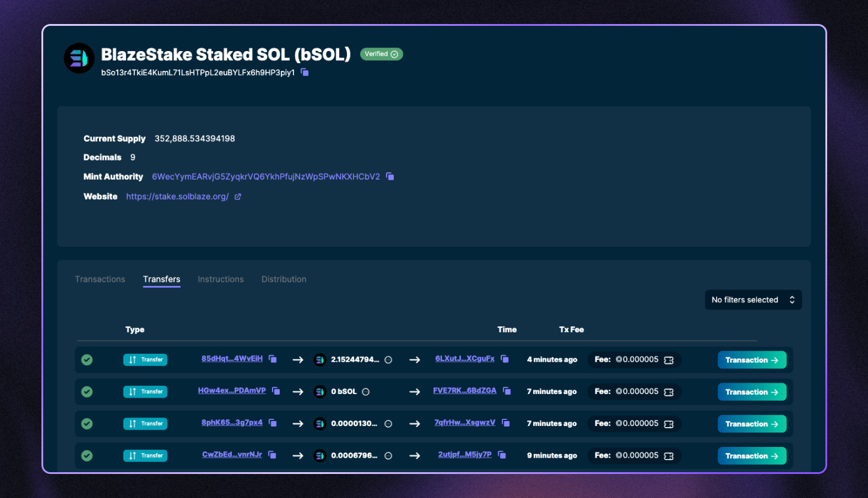The height and width of the screenshot is (498, 868).
Task: Switch to the Transactions tab
Action: tap(100, 279)
